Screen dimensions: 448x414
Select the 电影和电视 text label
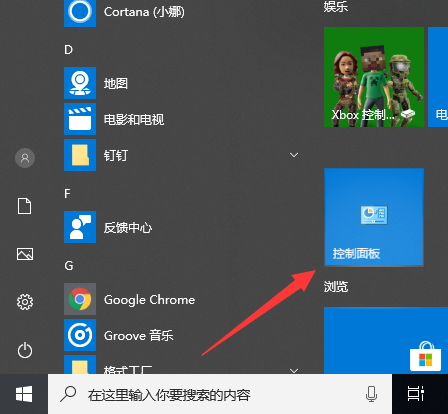click(134, 119)
